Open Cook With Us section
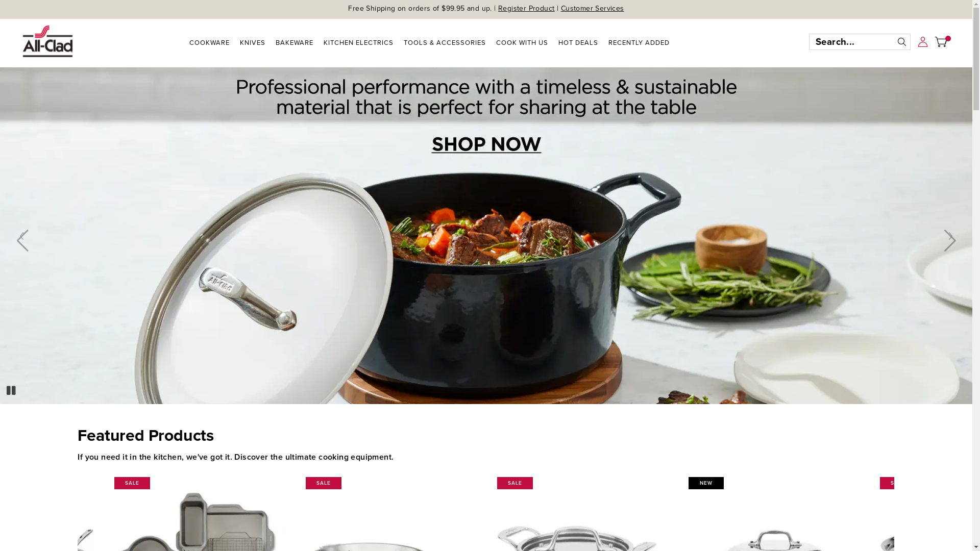This screenshot has width=980, height=551. [x=522, y=43]
